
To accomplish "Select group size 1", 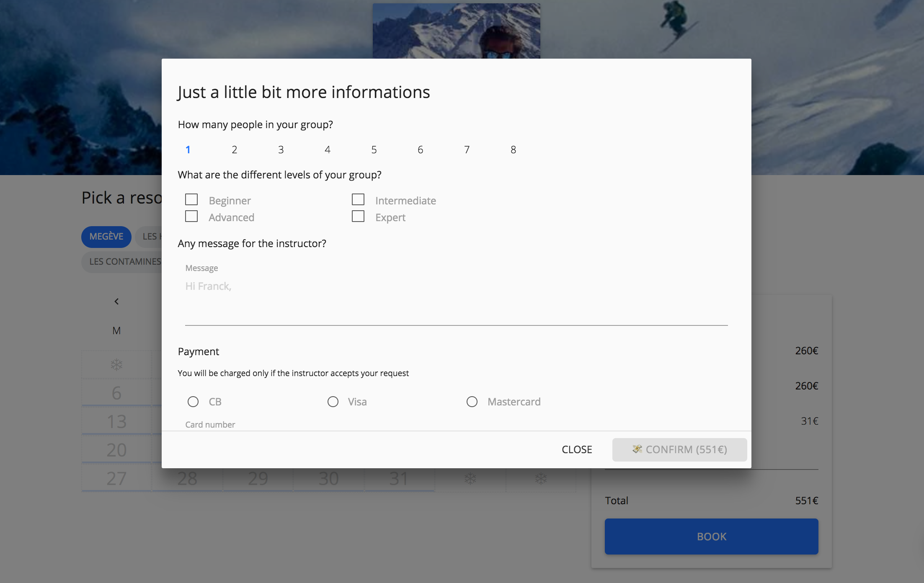I will point(188,150).
